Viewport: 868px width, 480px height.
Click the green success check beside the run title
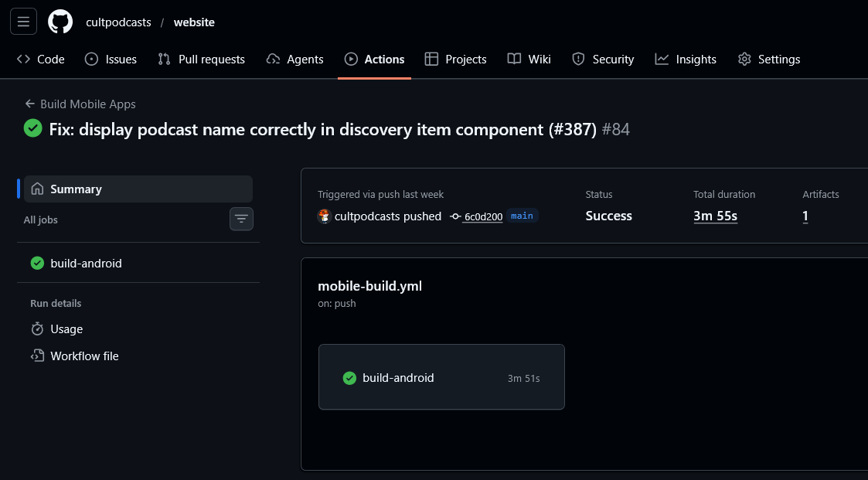(x=32, y=128)
